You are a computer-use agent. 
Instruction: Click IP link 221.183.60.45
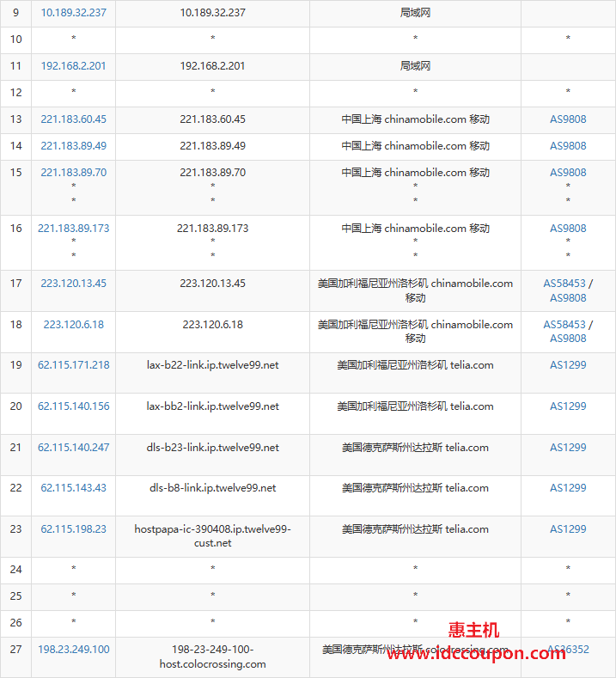74,119
